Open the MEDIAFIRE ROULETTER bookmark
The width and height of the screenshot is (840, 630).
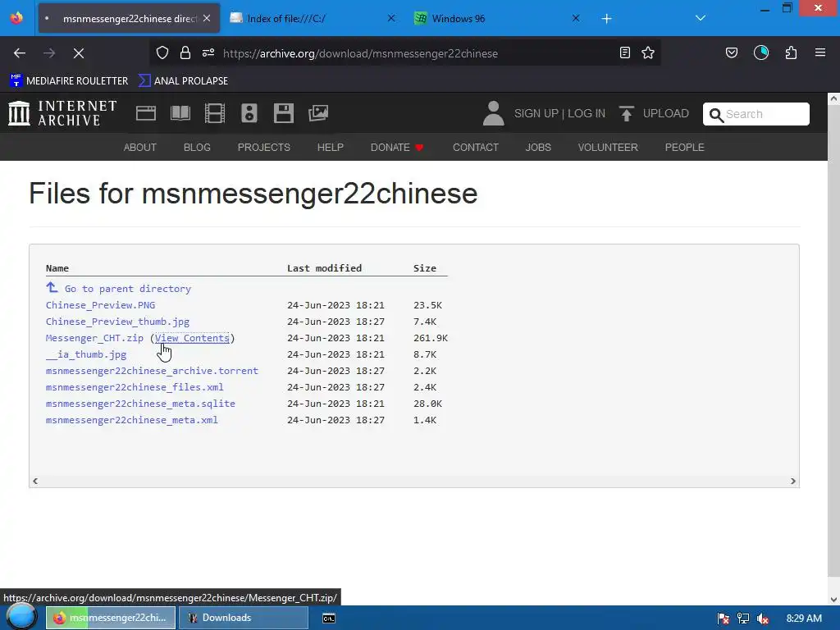(x=69, y=81)
